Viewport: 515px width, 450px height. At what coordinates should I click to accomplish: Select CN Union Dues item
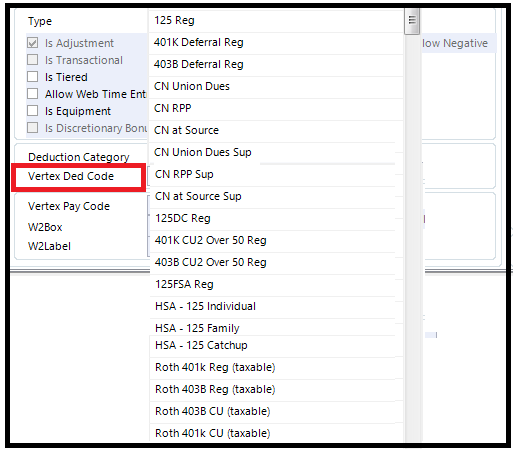click(x=276, y=87)
